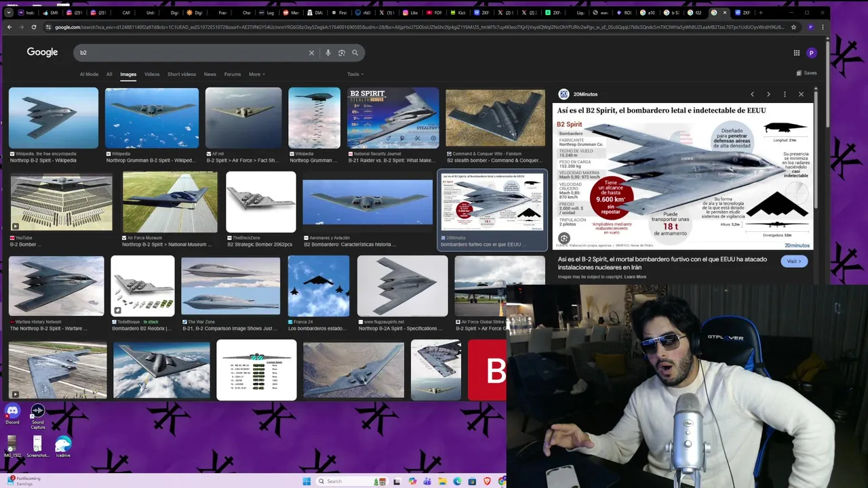Open the Forthcoming Earnings taskbar widget
Image resolution: width=868 pixels, height=488 pixels.
tap(24, 481)
